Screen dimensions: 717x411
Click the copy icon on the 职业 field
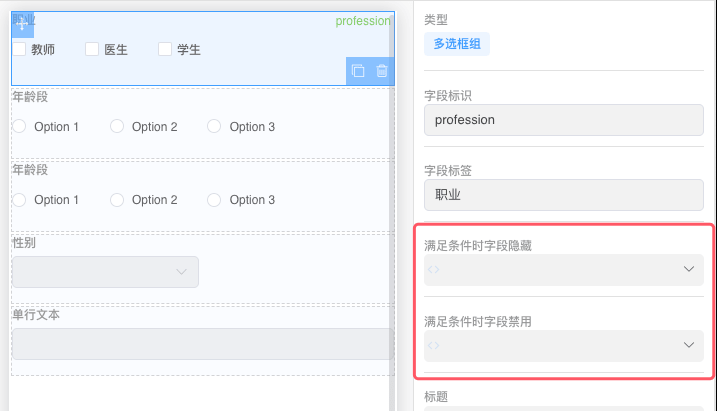pyautogui.click(x=358, y=71)
